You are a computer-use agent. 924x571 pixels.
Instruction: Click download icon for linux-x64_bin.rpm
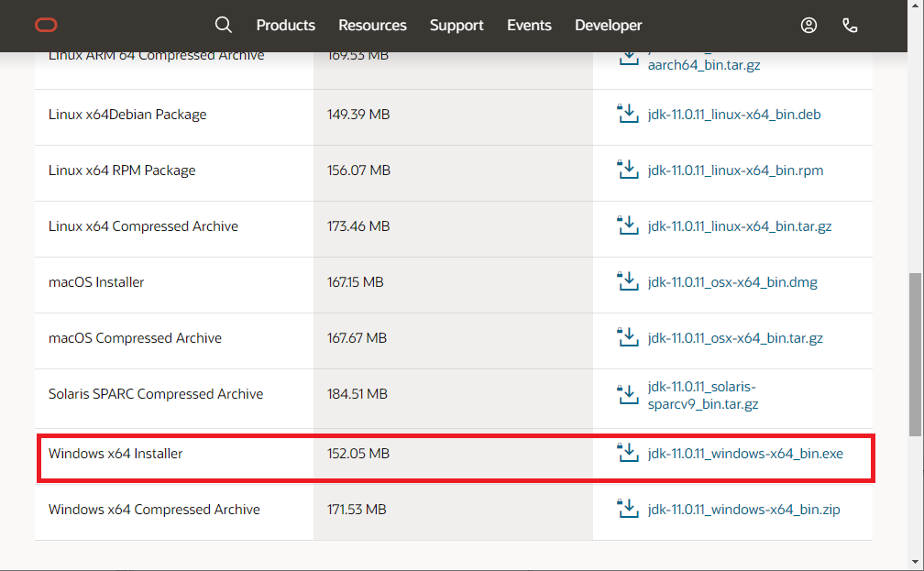[x=628, y=170]
